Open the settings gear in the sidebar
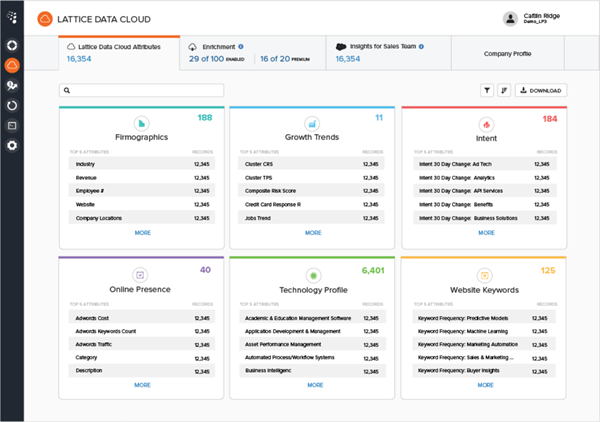Viewport: 600px width, 422px height. [x=12, y=145]
